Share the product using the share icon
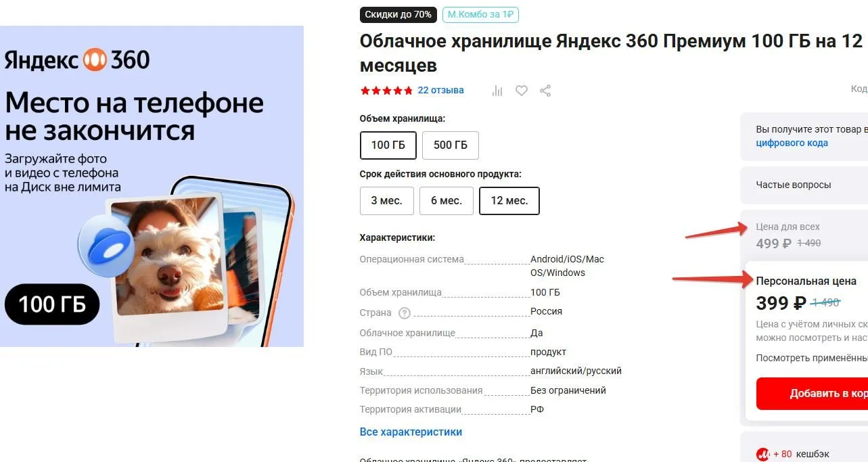 point(545,91)
